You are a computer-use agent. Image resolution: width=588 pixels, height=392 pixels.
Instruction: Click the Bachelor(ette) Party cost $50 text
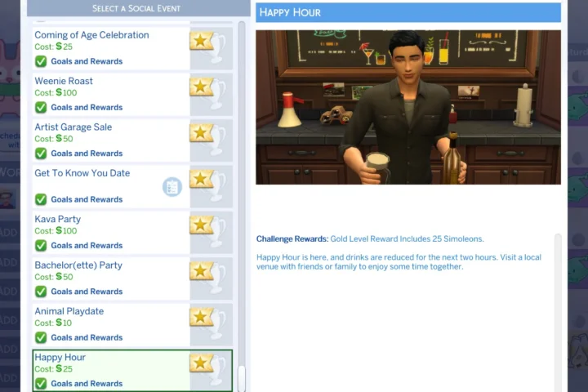click(x=54, y=277)
